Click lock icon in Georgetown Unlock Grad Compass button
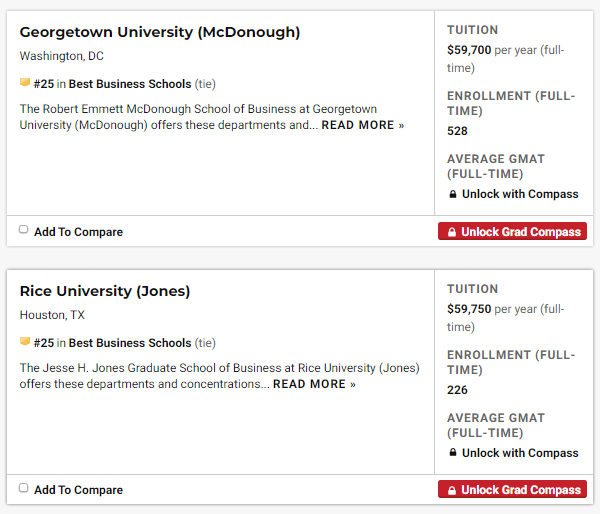600x514 pixels. 451,232
